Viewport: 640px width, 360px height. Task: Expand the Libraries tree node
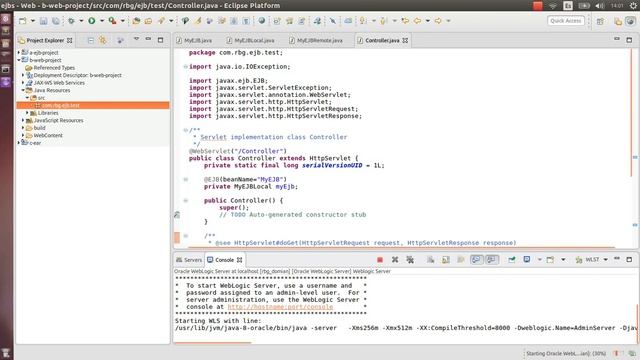[x=27, y=113]
